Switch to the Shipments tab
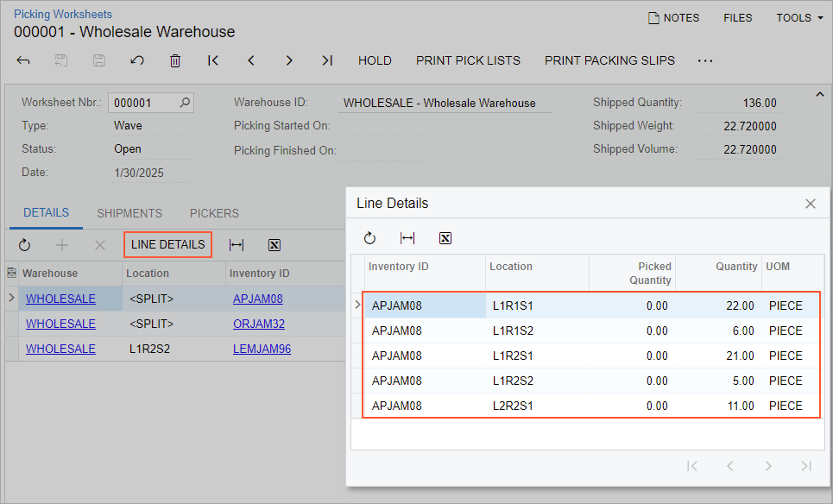 click(x=129, y=213)
